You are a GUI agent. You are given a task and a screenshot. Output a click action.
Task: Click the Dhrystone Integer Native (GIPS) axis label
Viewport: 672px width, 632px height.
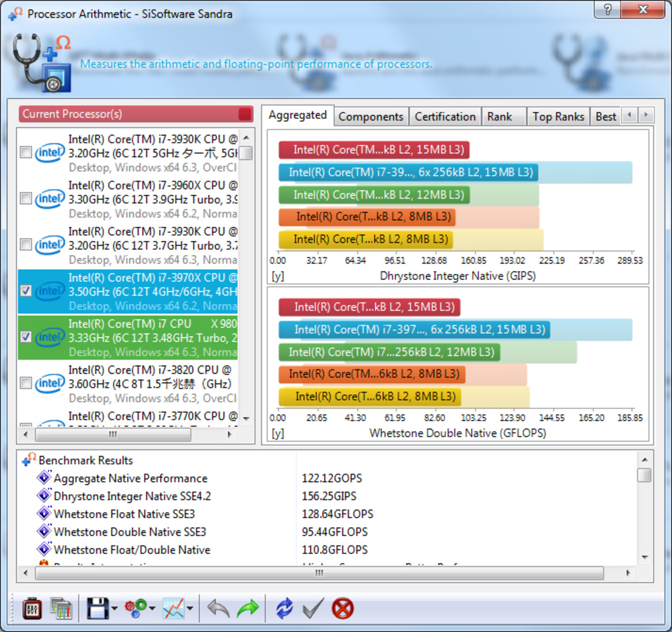tap(458, 276)
